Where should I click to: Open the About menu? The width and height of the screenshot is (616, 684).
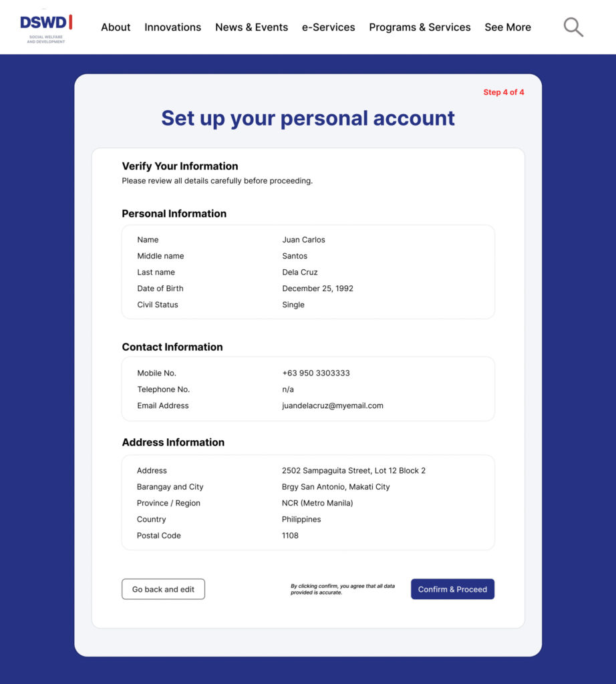click(116, 27)
